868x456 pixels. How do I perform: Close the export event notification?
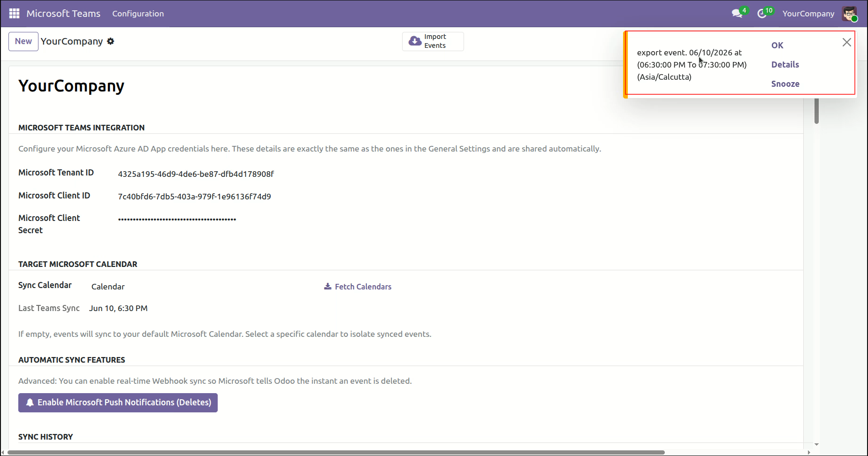[847, 42]
